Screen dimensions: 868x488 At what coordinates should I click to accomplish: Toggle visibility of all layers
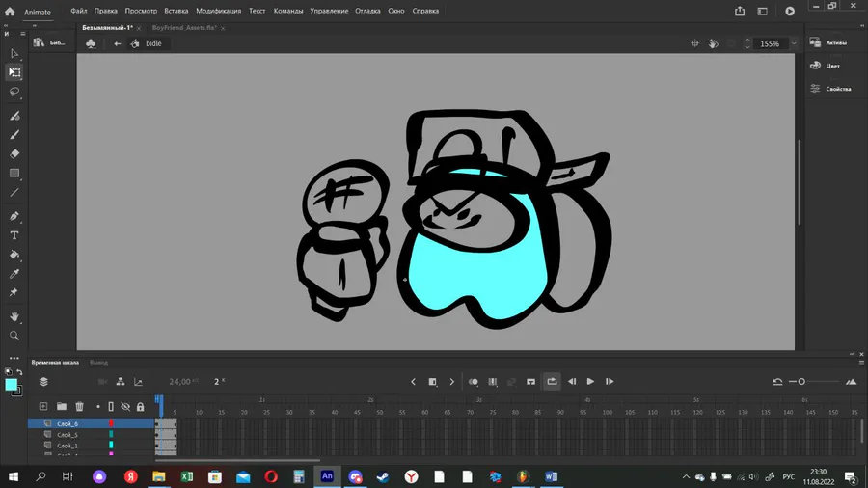125,407
